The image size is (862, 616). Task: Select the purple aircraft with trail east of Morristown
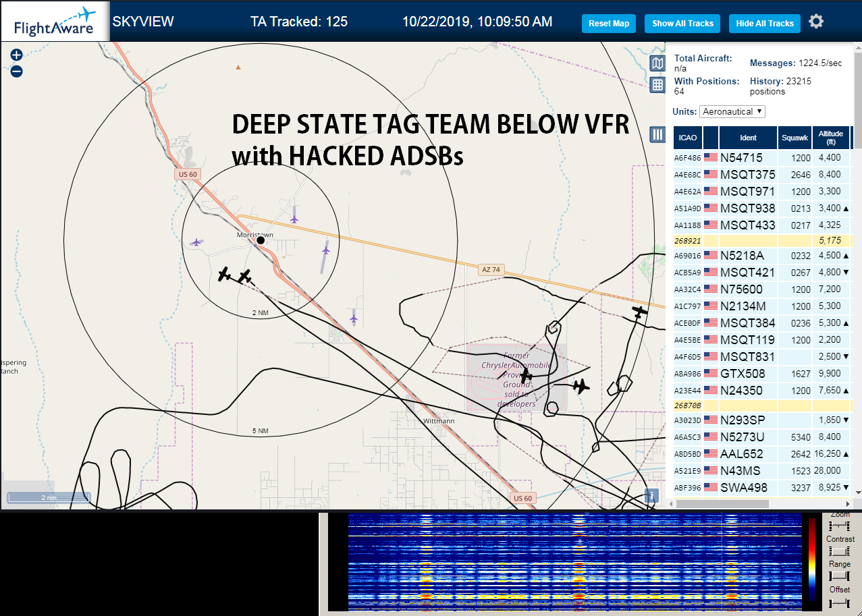(326, 250)
